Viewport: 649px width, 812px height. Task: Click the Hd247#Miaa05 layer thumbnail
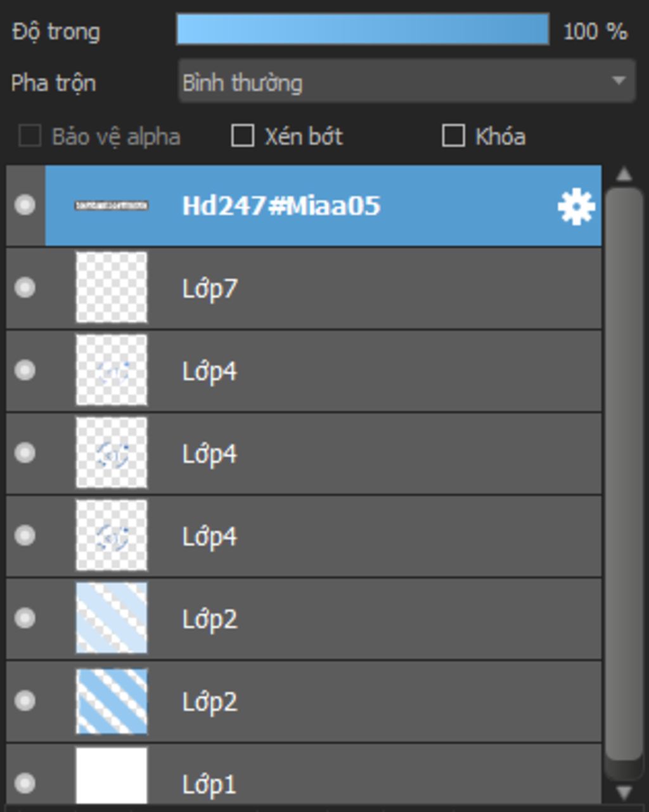point(112,205)
